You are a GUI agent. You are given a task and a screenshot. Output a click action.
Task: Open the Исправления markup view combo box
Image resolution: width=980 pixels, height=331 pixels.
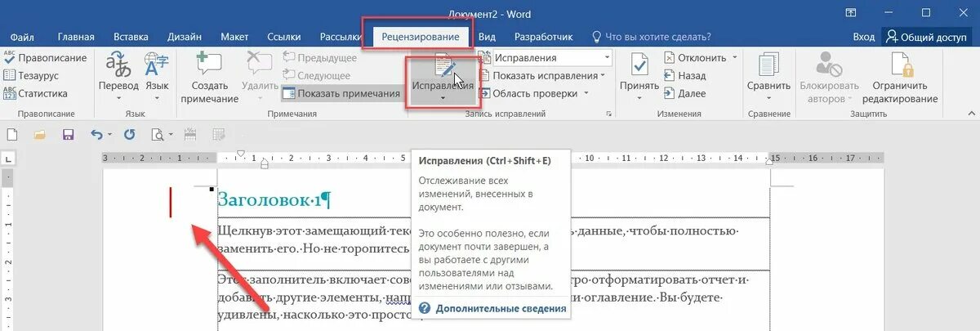click(551, 58)
